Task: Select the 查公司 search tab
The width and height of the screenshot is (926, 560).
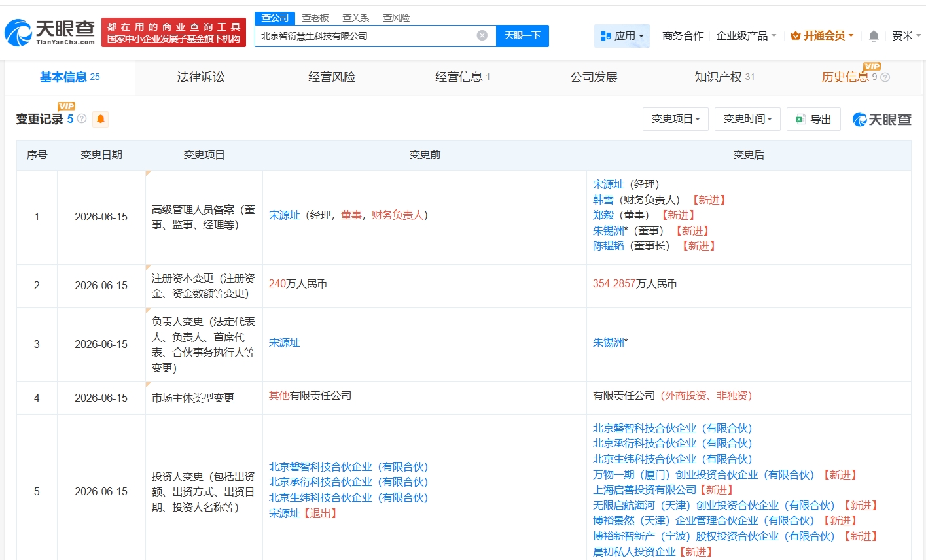Action: click(x=275, y=18)
